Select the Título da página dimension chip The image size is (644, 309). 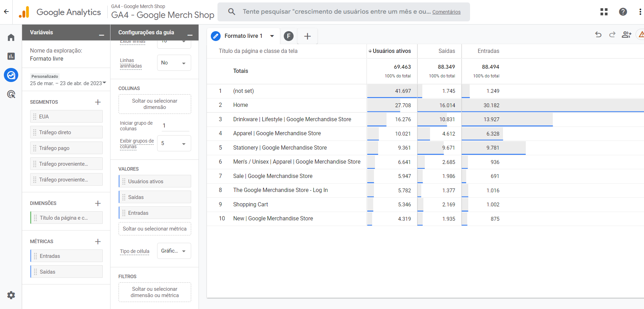(x=66, y=218)
